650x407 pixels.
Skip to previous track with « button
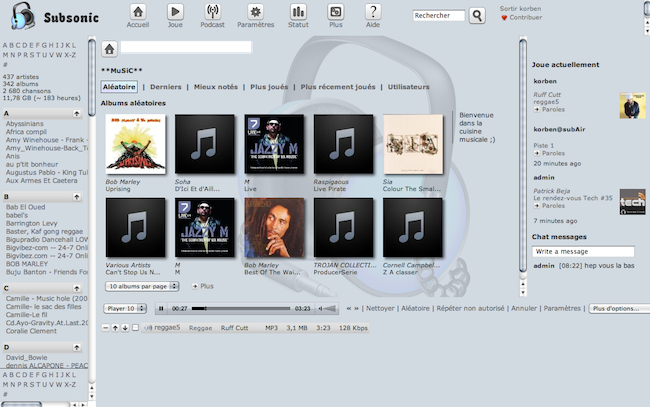(349, 308)
